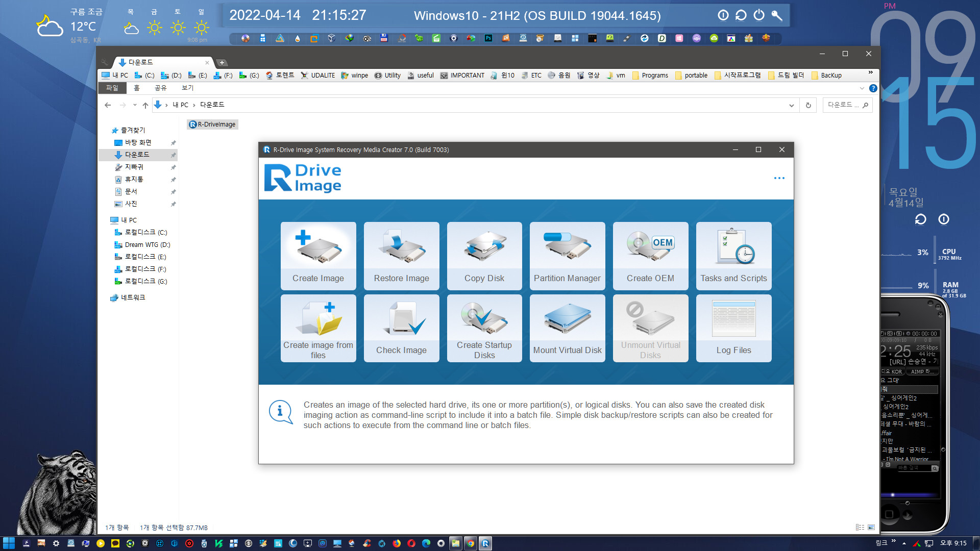980x551 pixels.
Task: Open the Utility bookmark
Action: [x=387, y=76]
